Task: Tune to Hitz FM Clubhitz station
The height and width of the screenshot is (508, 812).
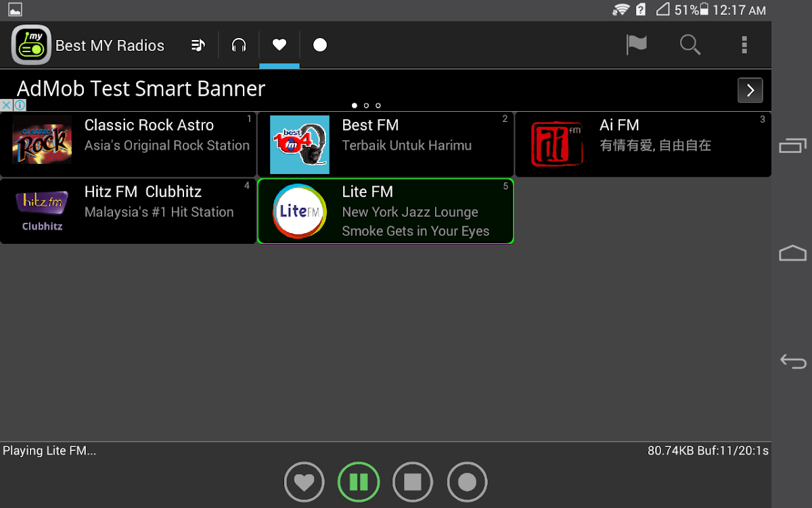Action: pos(128,211)
